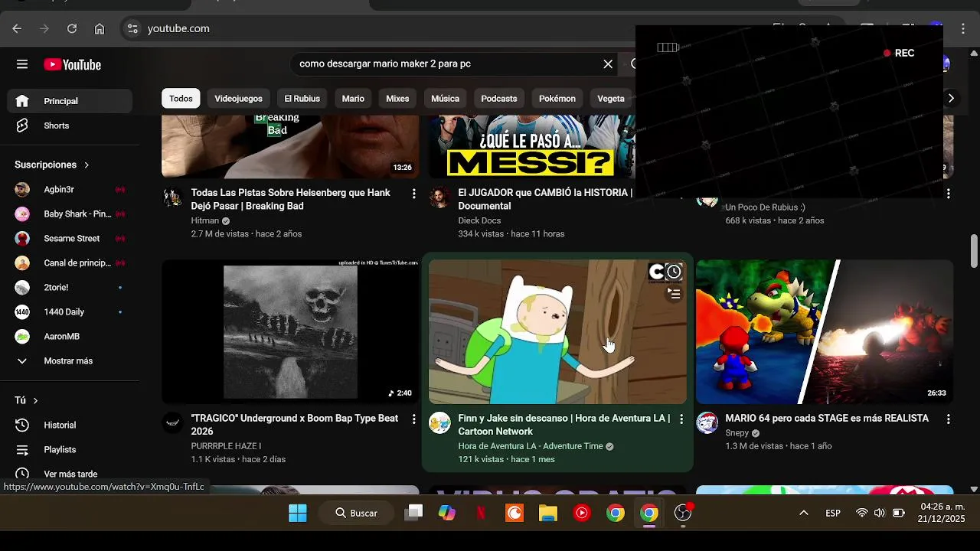
Task: Open AaronMB subscription channel
Action: [x=70, y=337]
